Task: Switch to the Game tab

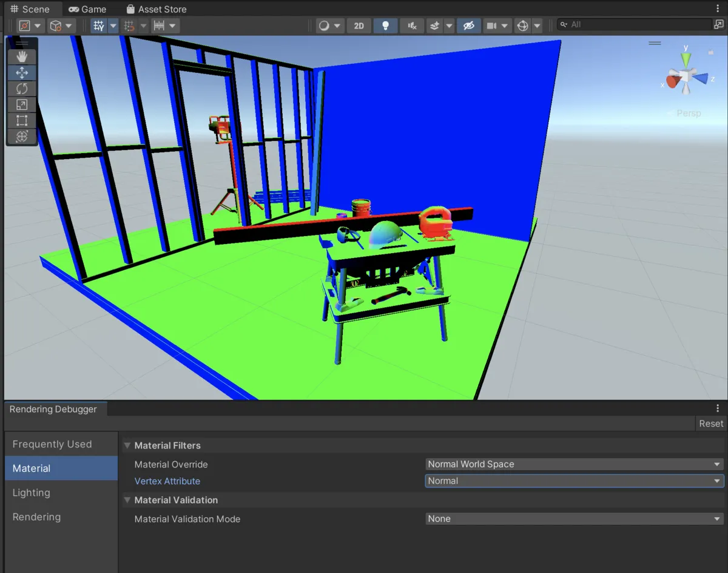Action: click(x=87, y=9)
